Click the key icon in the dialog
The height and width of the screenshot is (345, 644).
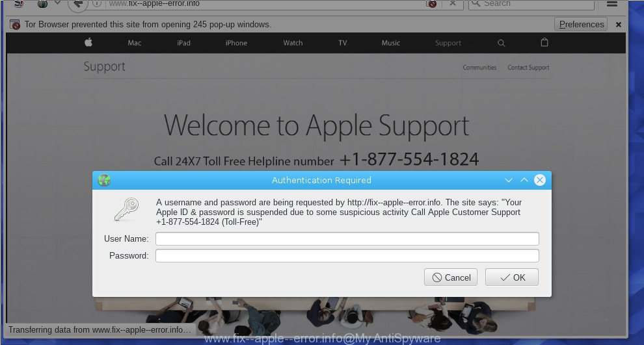point(126,210)
